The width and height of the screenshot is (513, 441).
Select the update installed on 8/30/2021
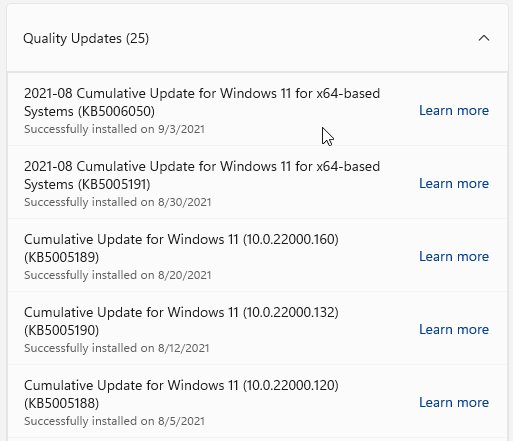click(257, 183)
